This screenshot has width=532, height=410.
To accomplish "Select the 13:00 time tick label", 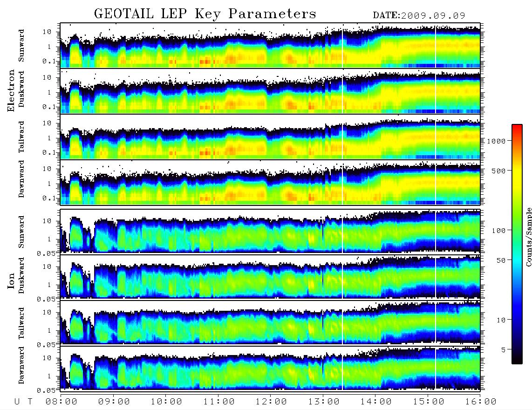I will pyautogui.click(x=324, y=402).
